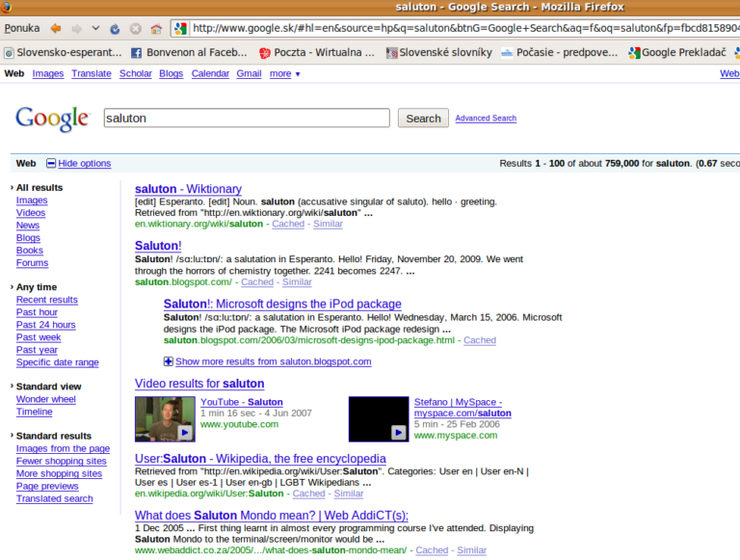Image resolution: width=740 pixels, height=560 pixels.
Task: Select More shopping sites option
Action: point(59,473)
